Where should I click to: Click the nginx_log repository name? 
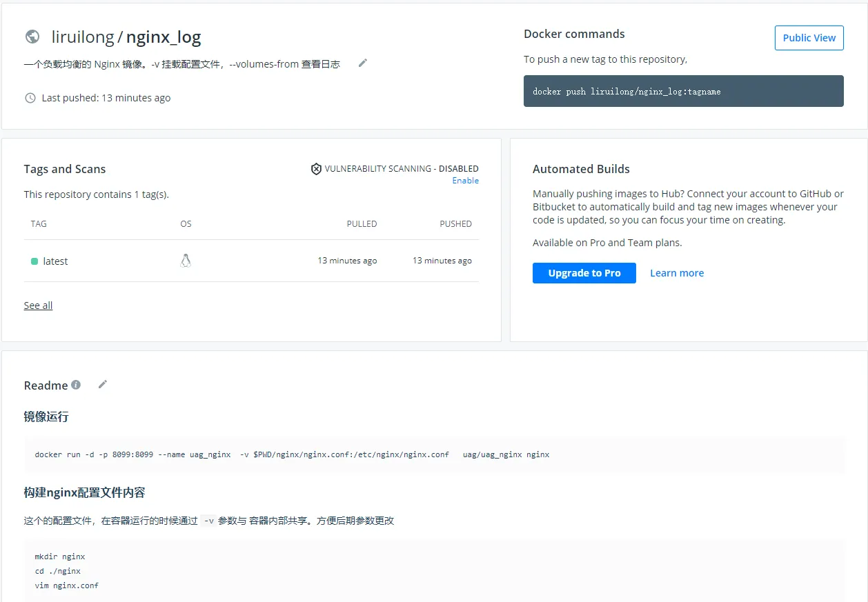(x=164, y=37)
